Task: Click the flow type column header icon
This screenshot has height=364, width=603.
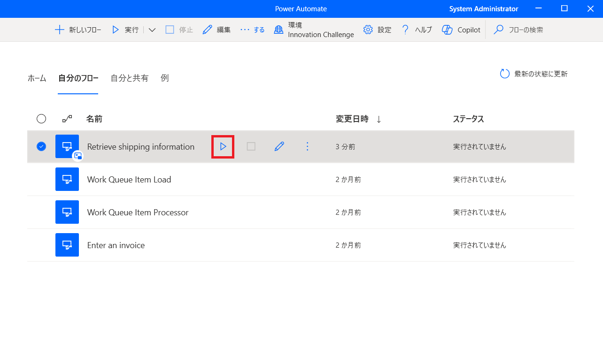Action: (67, 119)
